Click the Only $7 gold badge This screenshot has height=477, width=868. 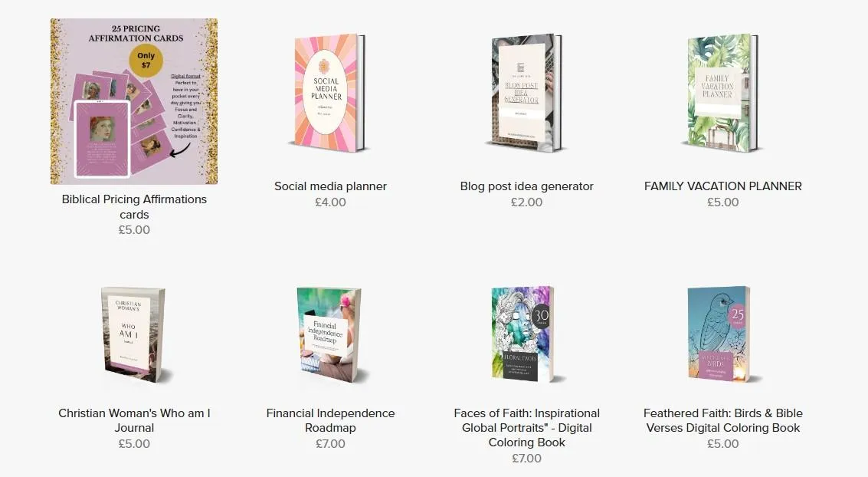click(x=146, y=61)
